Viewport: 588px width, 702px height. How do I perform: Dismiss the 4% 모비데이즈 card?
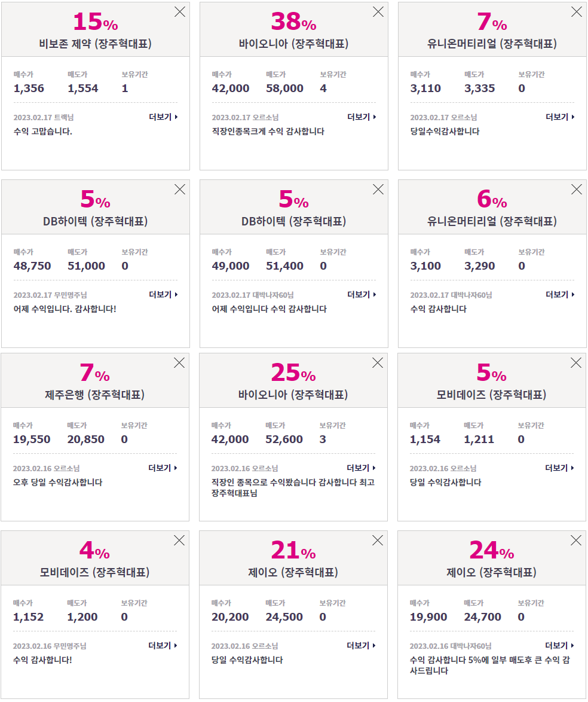pyautogui.click(x=179, y=541)
